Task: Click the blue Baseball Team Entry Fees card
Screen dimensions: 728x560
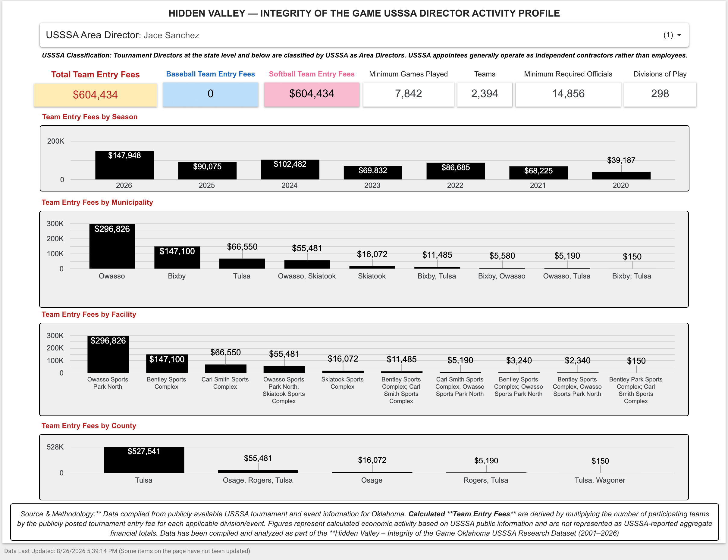Action: click(210, 94)
